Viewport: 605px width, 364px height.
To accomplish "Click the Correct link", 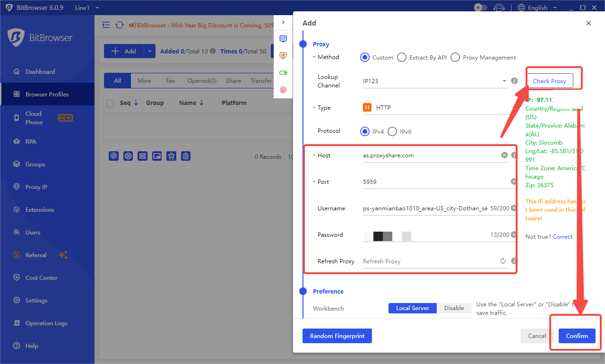I will tap(562, 236).
